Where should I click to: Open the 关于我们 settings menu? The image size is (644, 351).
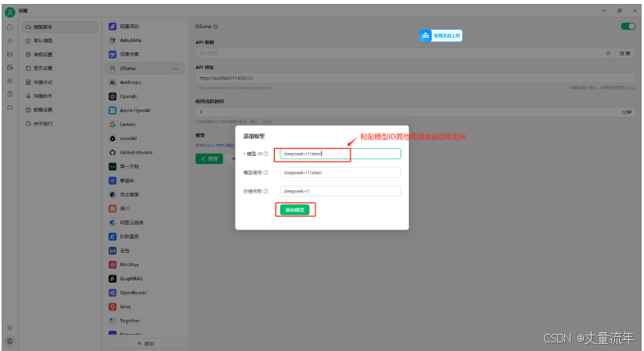point(60,123)
